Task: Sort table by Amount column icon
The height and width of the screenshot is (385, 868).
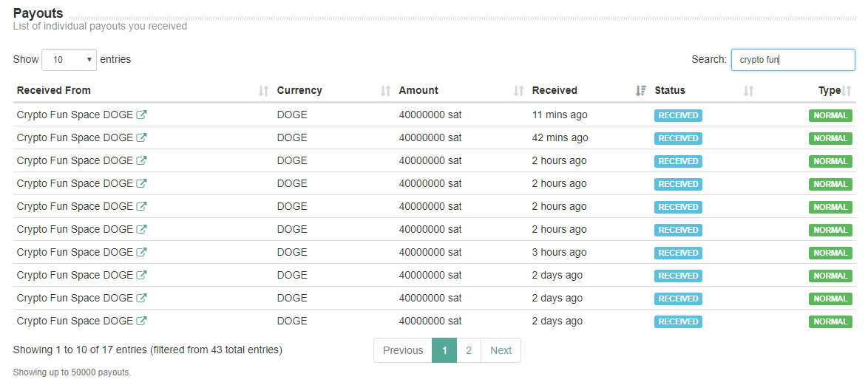Action: (x=519, y=91)
